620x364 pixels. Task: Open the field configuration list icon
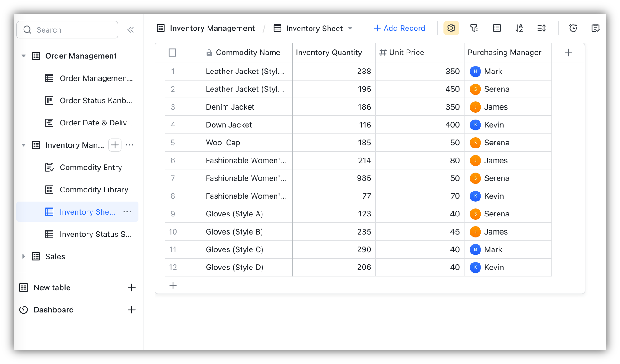pyautogui.click(x=497, y=28)
